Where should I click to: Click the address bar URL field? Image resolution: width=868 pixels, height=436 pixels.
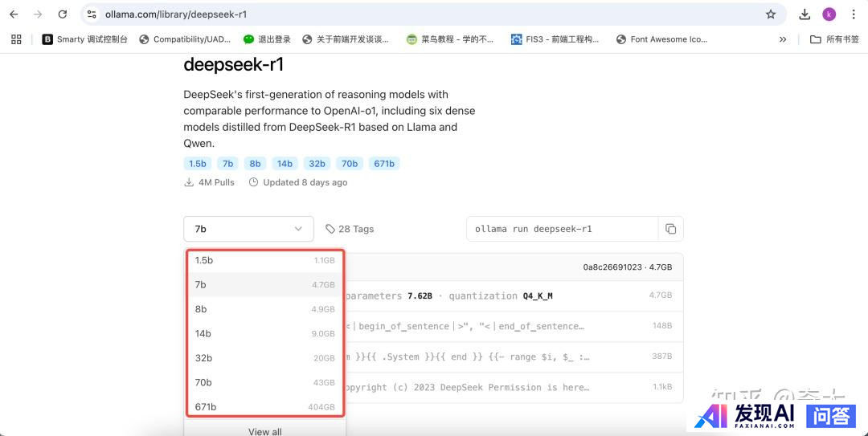pos(402,14)
